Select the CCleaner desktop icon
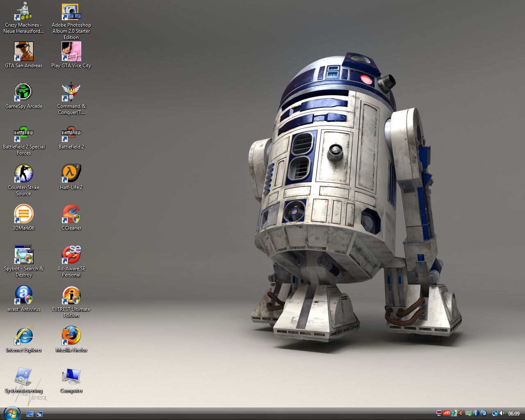The width and height of the screenshot is (525, 420). tap(71, 217)
